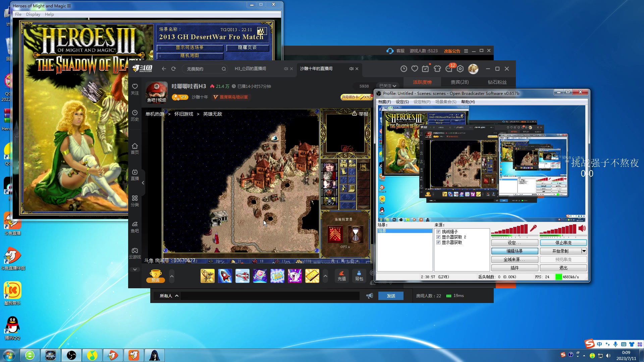Open the File menu in Heroes III
The width and height of the screenshot is (644, 362).
pos(18,14)
